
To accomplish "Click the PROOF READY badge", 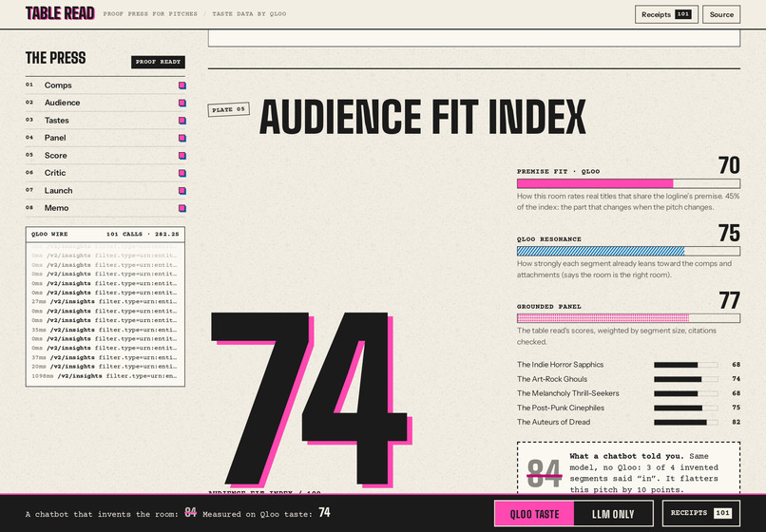I will point(158,62).
